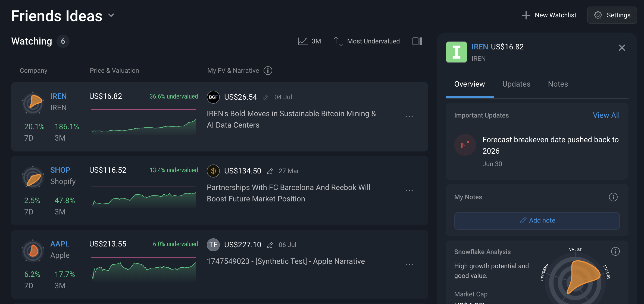Click the New Watchlist button
Screen dimensions: 644x304
(x=549, y=15)
